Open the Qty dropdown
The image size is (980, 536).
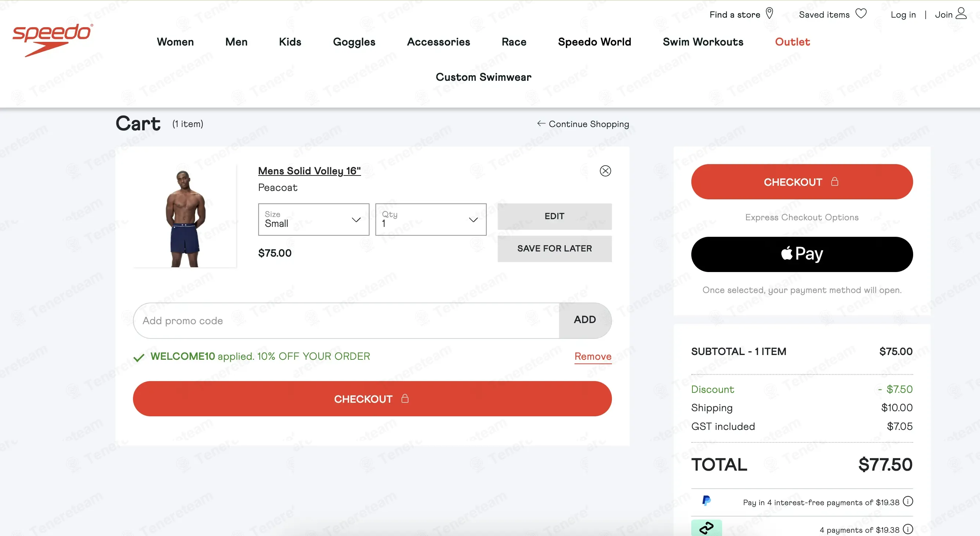pyautogui.click(x=430, y=219)
